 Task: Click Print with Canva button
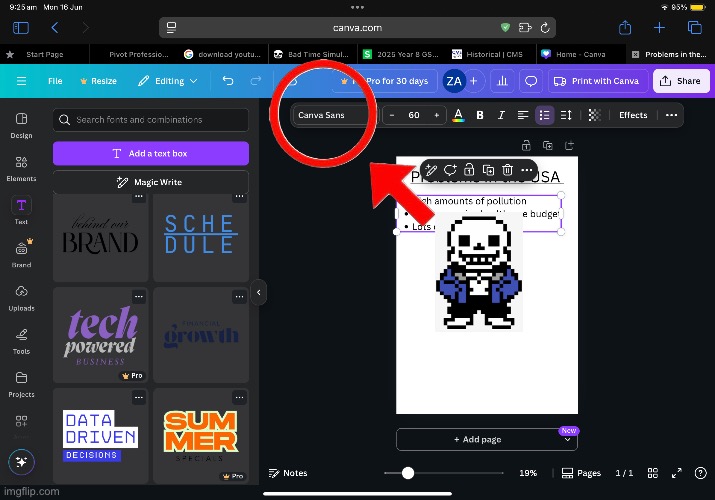pyautogui.click(x=597, y=81)
